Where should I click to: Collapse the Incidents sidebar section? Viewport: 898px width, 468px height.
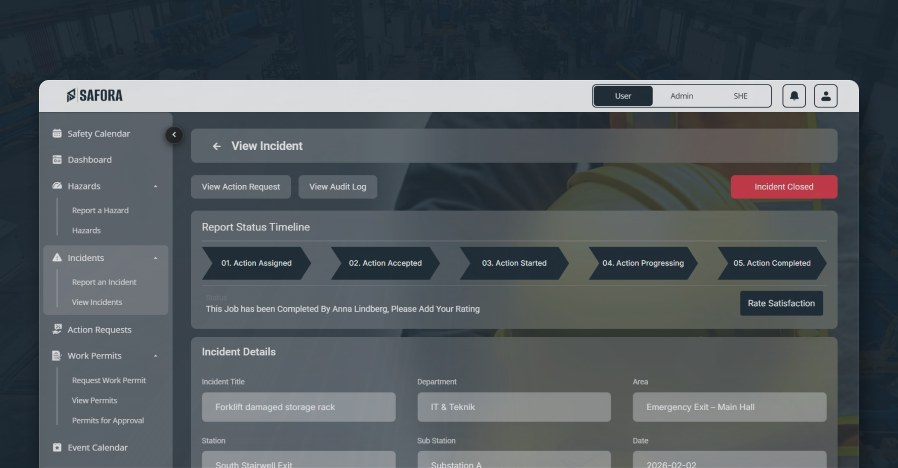pyautogui.click(x=155, y=259)
